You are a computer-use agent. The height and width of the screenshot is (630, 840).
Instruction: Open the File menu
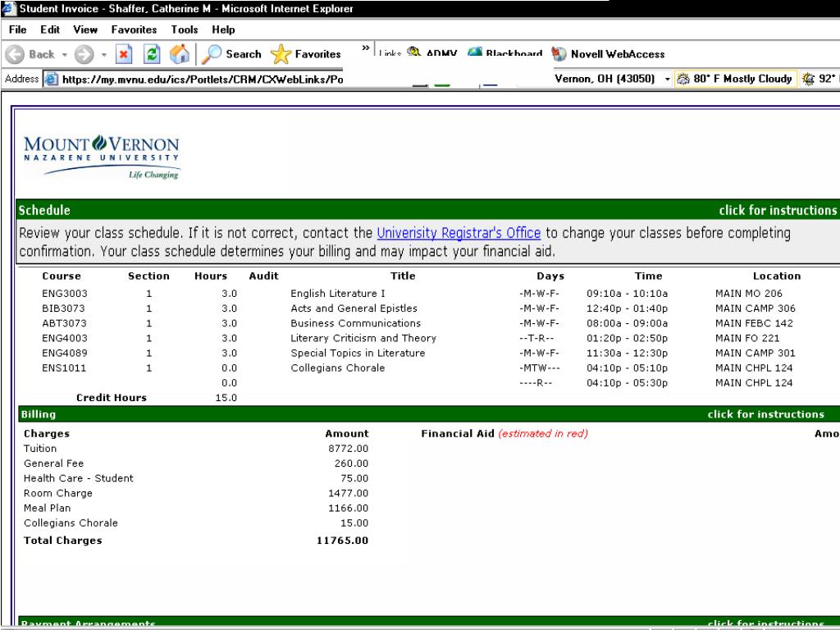click(18, 30)
